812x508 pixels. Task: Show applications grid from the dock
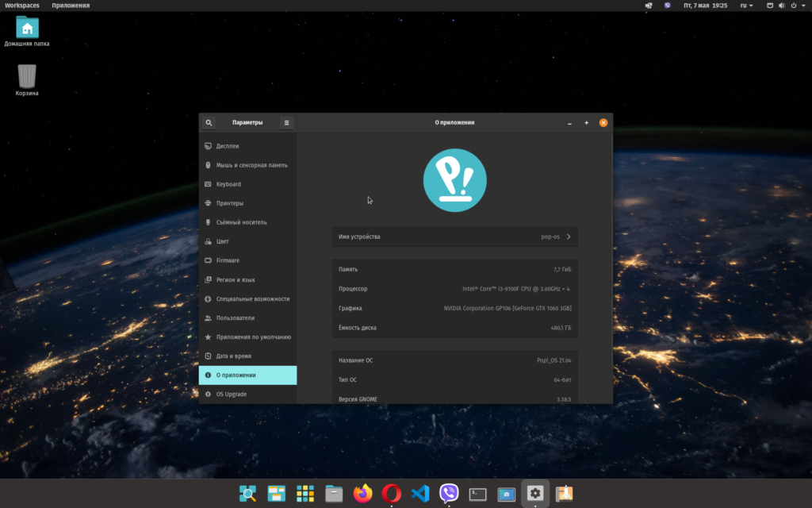(x=305, y=494)
